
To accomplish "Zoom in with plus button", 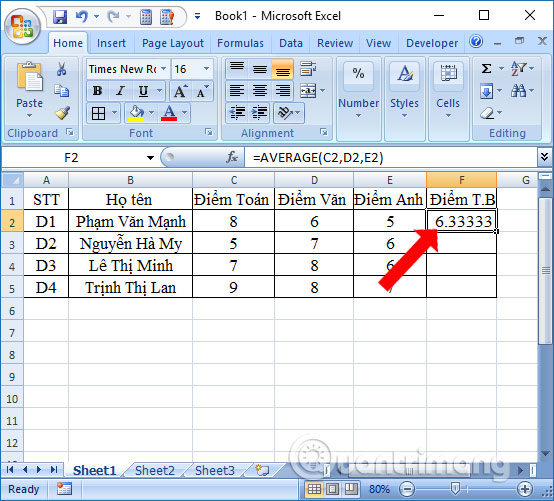I will [525, 489].
